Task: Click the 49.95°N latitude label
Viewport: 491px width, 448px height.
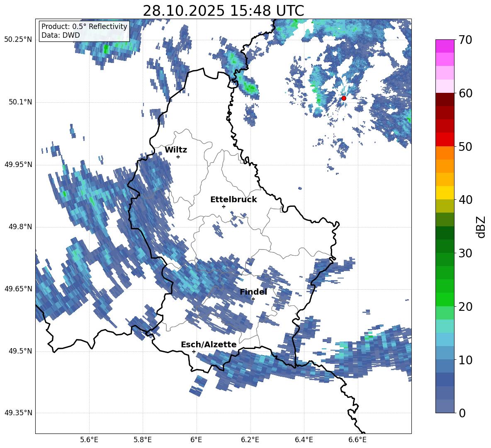Action: (18, 165)
